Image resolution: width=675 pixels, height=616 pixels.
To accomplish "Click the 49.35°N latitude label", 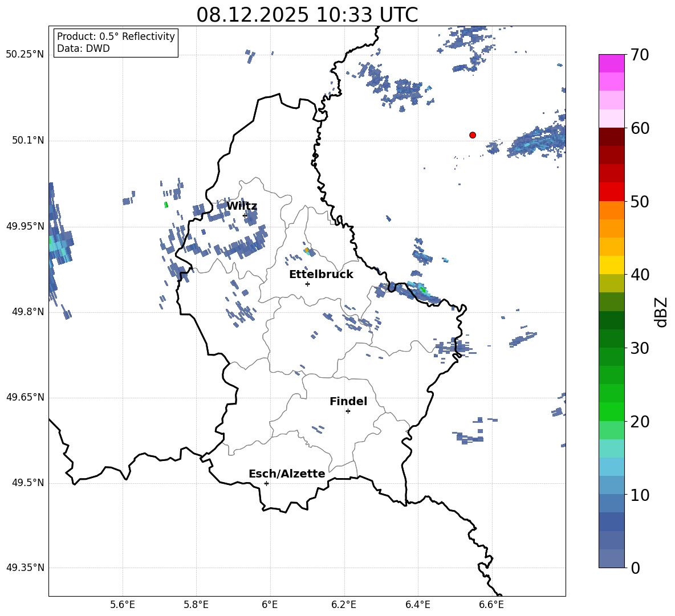I will click(x=25, y=568).
